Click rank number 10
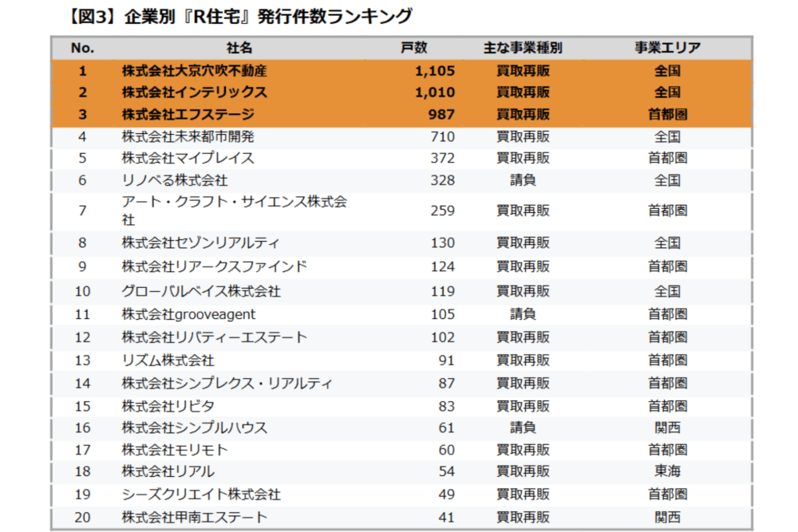This screenshot has height=532, width=798. point(82,291)
